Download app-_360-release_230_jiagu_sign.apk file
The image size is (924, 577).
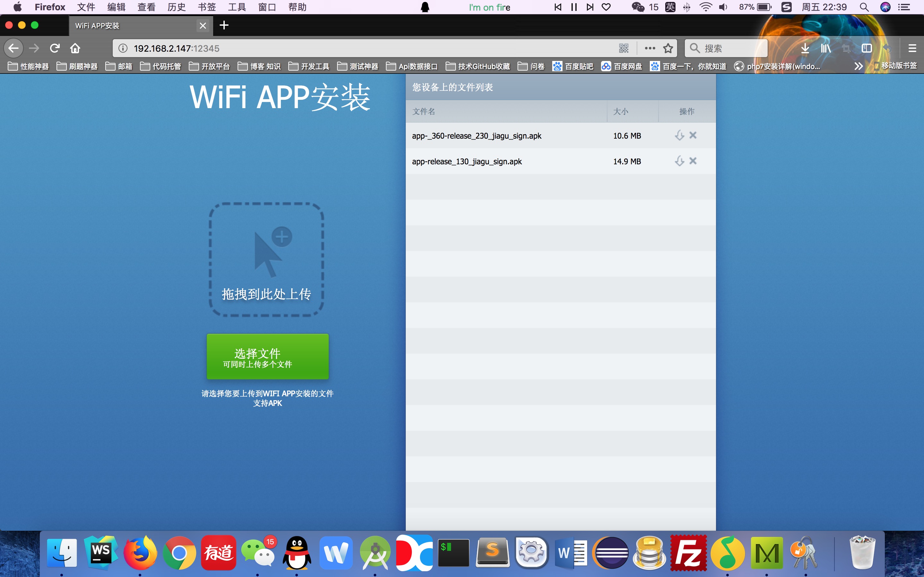click(x=679, y=135)
